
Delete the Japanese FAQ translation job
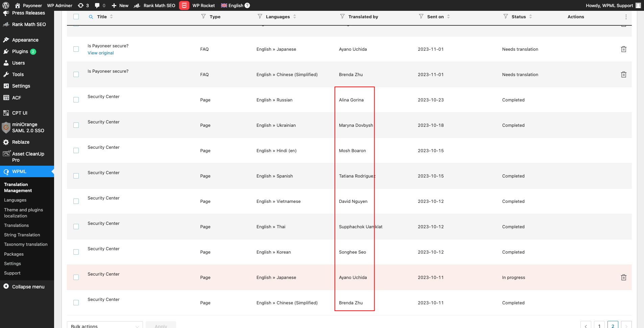coord(624,49)
